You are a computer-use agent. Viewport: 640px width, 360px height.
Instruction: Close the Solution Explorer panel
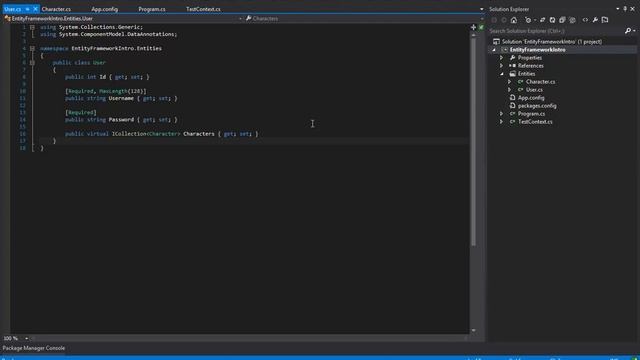(633, 9)
